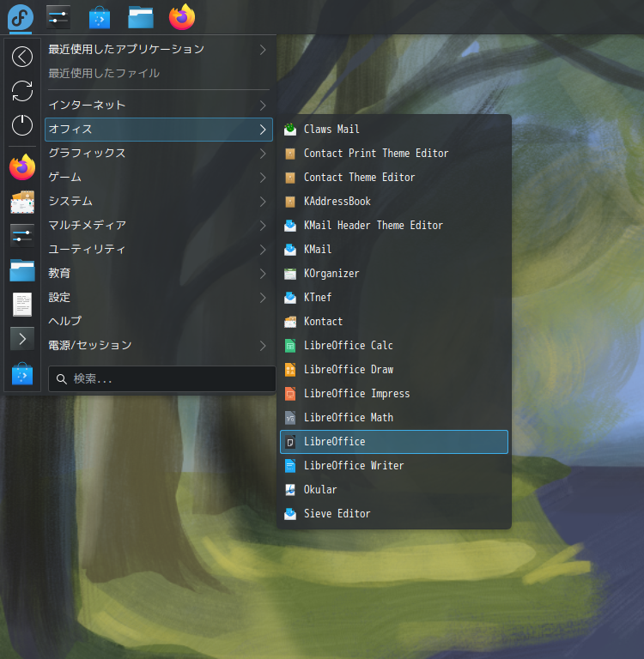644x659 pixels.
Task: Click the LibreOffice Math formula icon
Action: [290, 418]
